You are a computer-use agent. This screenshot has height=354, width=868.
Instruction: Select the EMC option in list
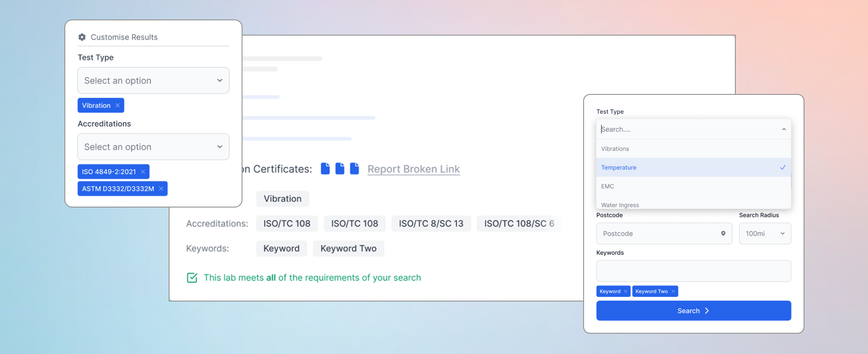coord(607,186)
